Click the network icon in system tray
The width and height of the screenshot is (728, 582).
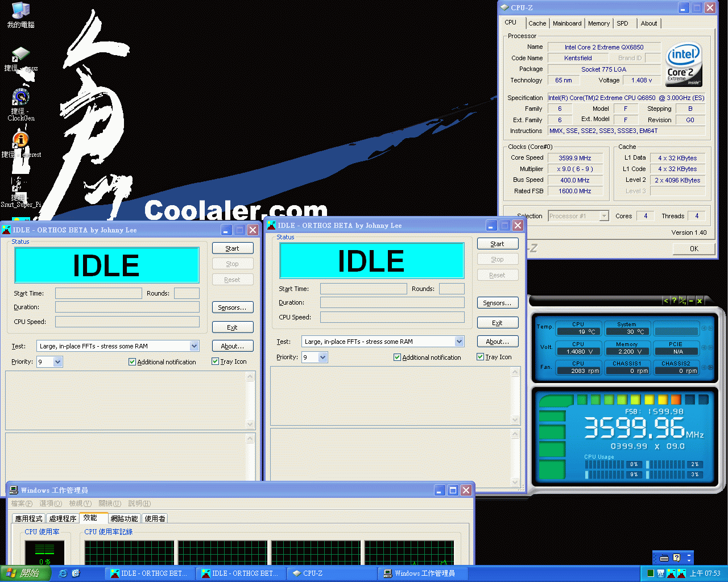661,573
